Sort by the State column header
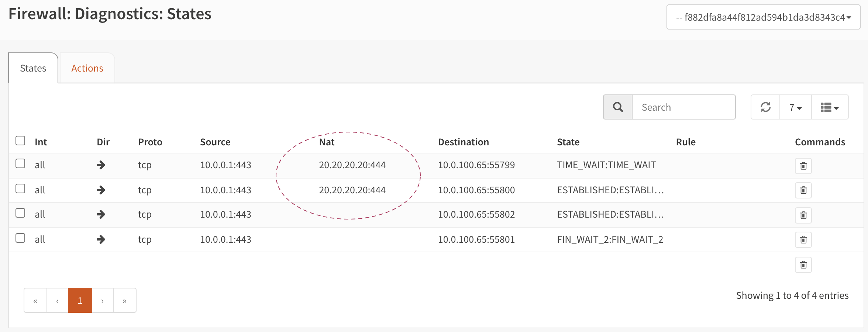The height and width of the screenshot is (332, 868). tap(568, 142)
